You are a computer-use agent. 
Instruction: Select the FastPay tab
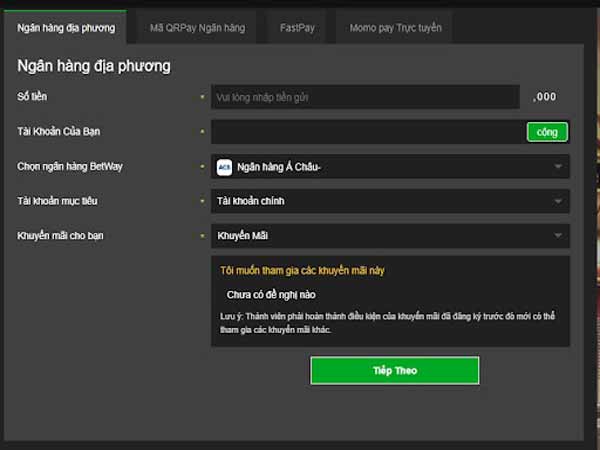click(297, 28)
